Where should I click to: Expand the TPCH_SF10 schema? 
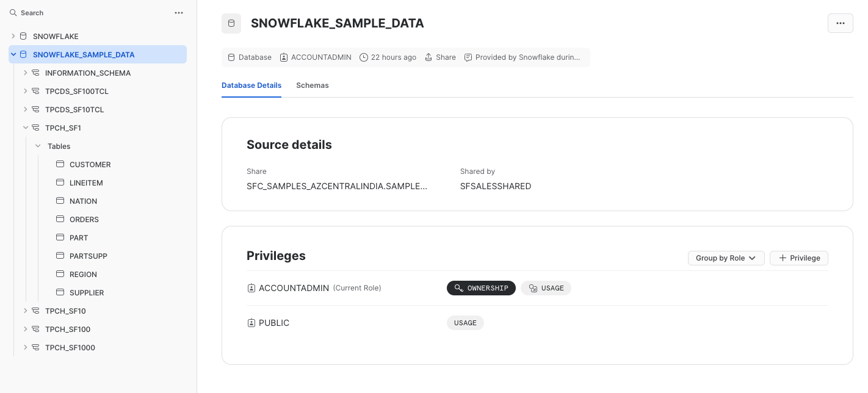click(26, 311)
